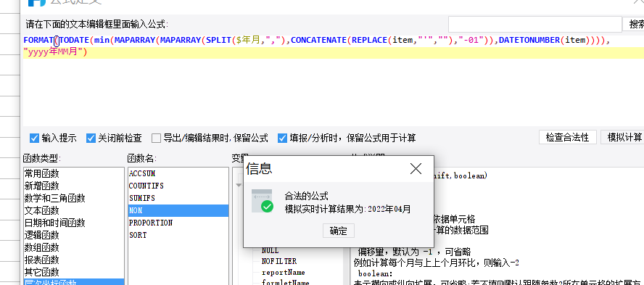Select 文本函数 category
This screenshot has height=285, width=644.
[x=74, y=210]
